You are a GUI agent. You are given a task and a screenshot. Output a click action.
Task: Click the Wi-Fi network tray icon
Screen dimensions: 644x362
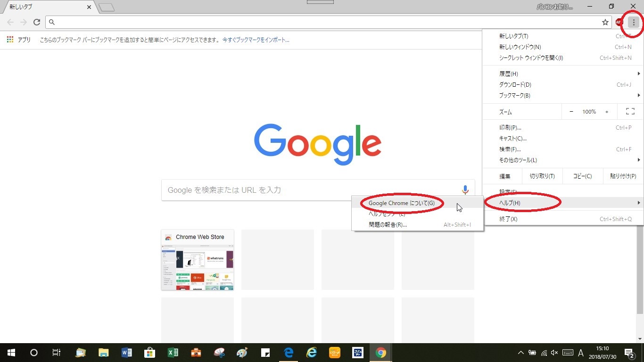pyautogui.click(x=544, y=353)
